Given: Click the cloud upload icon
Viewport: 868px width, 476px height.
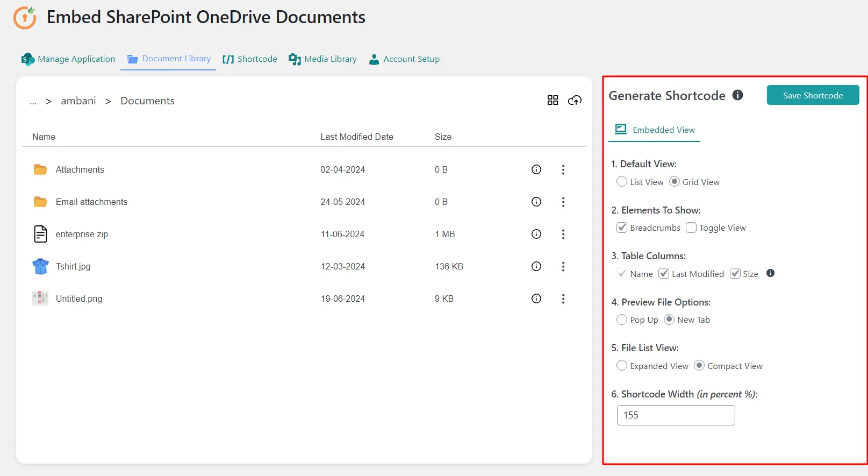Looking at the screenshot, I should coord(575,100).
